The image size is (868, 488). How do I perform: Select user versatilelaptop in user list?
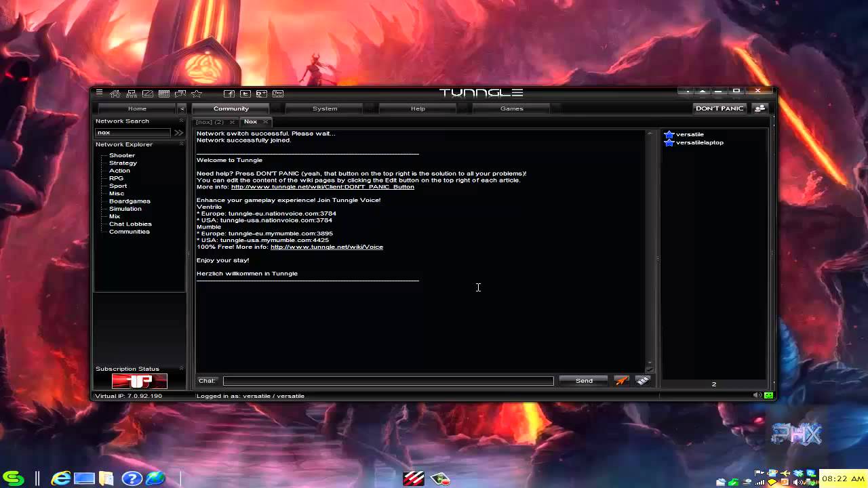click(x=700, y=142)
